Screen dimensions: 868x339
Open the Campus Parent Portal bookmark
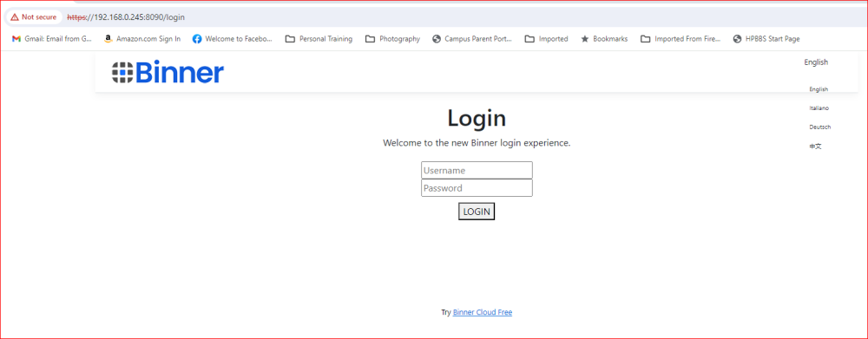472,39
